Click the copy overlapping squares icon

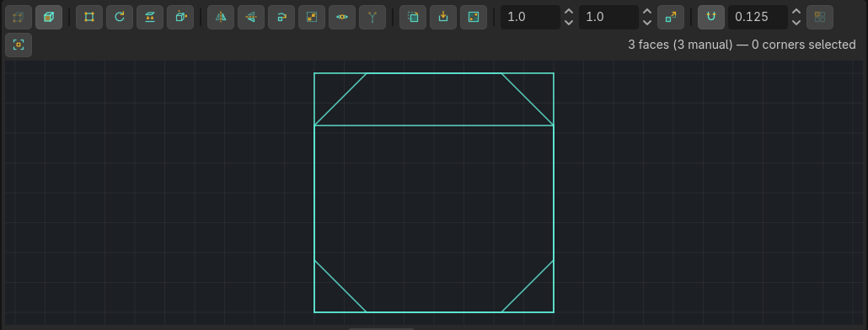pos(413,17)
